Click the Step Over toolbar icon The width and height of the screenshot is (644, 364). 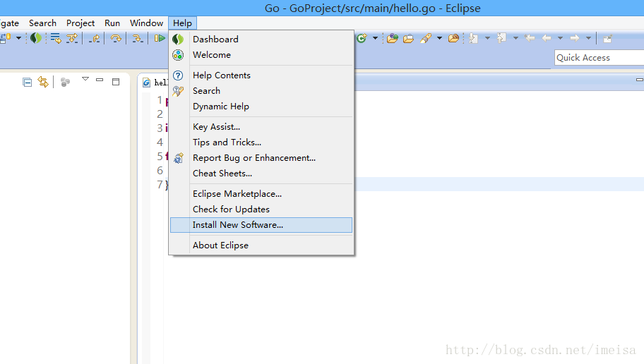116,38
